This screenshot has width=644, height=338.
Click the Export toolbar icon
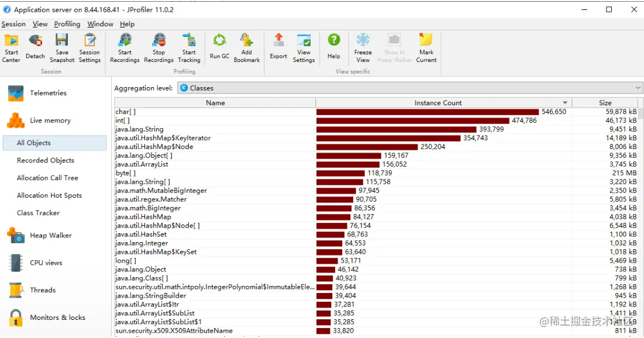coord(278,40)
